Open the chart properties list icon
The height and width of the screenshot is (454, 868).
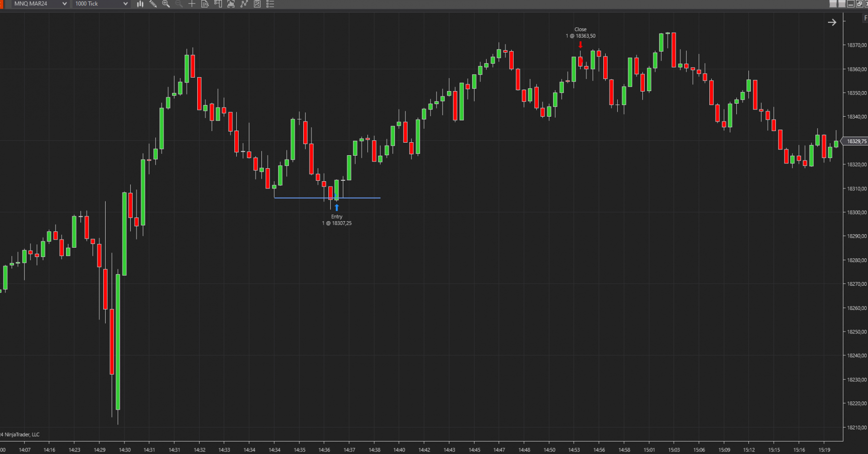click(x=270, y=4)
